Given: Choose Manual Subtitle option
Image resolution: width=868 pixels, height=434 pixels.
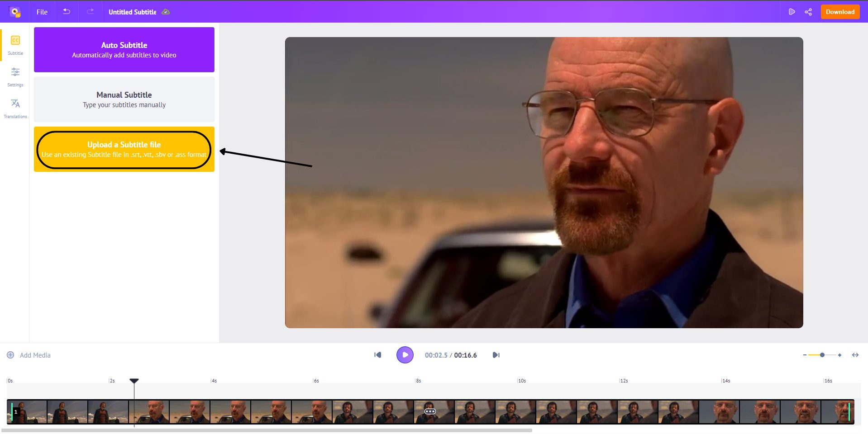Looking at the screenshot, I should (124, 99).
